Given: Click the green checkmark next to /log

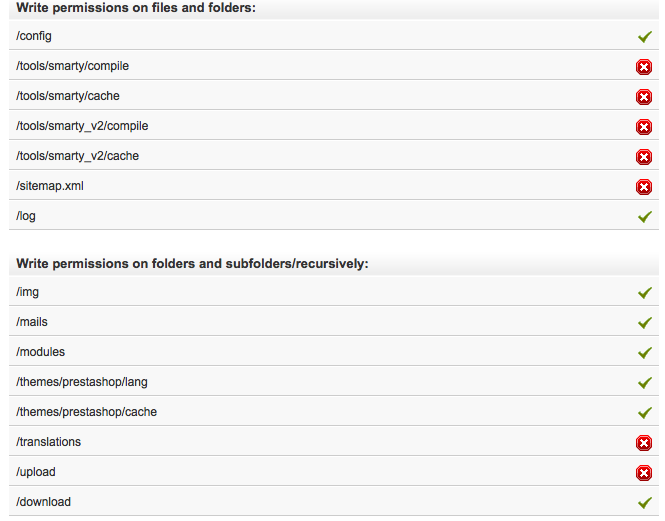Looking at the screenshot, I should (645, 217).
